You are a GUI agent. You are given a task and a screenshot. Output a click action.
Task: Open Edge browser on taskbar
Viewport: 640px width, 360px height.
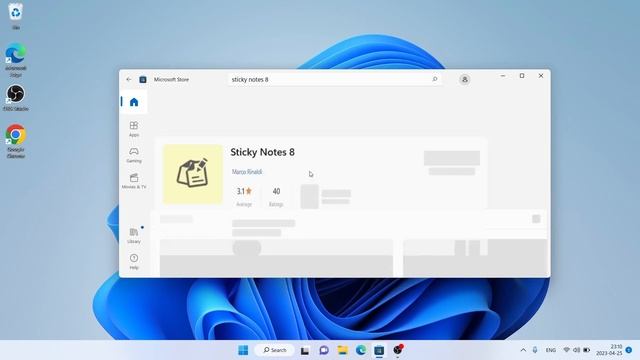[361, 350]
